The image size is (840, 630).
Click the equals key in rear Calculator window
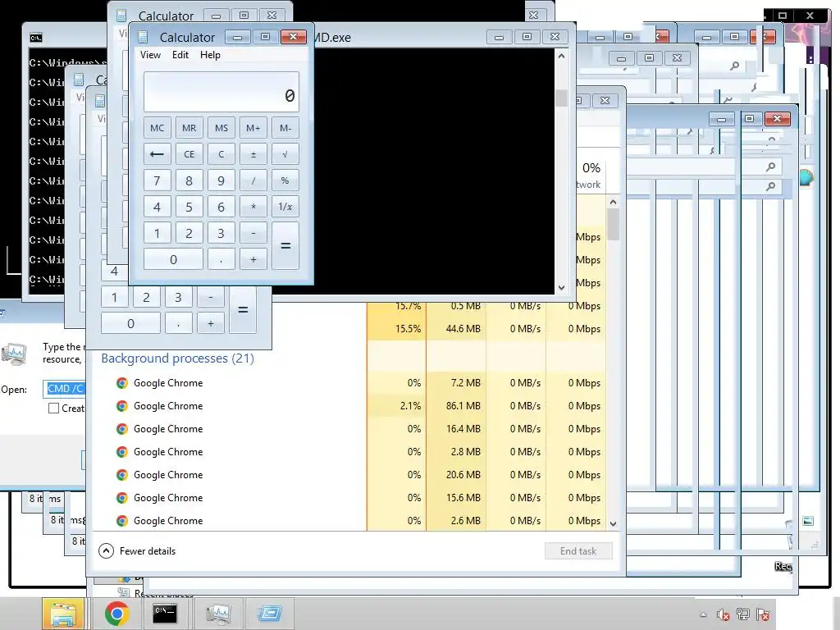[243, 310]
